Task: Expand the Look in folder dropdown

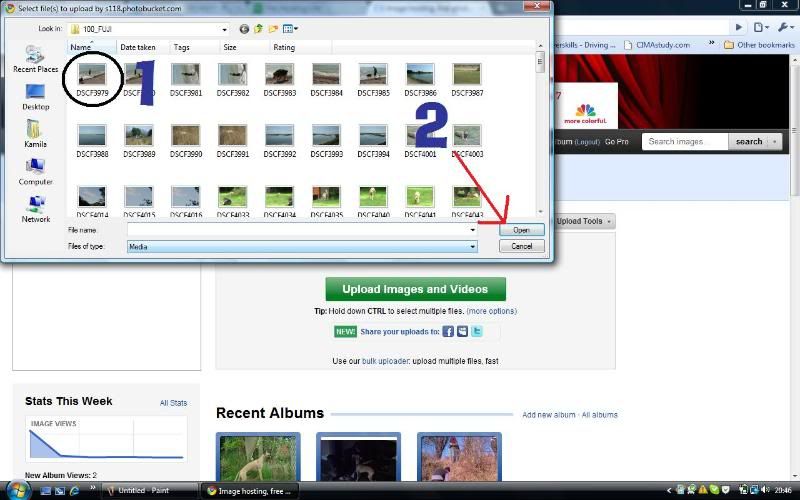Action: tap(224, 30)
